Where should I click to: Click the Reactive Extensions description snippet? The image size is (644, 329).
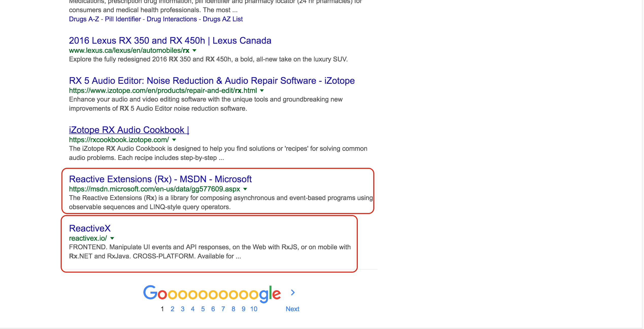[x=221, y=202]
